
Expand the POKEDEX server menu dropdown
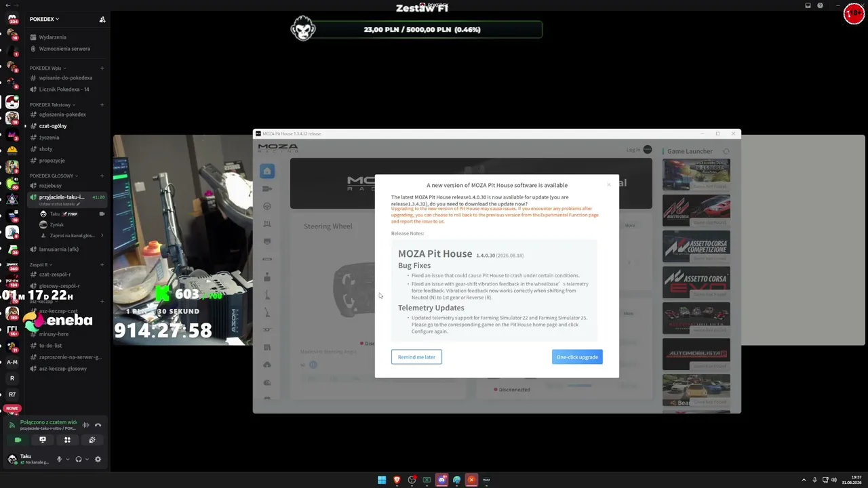click(x=44, y=19)
